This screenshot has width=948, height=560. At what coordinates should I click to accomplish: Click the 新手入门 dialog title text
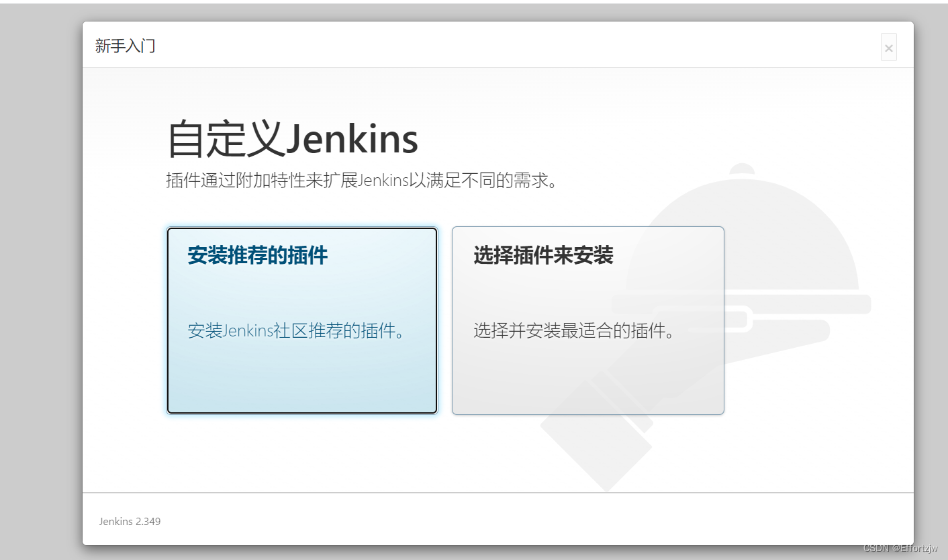coord(126,46)
